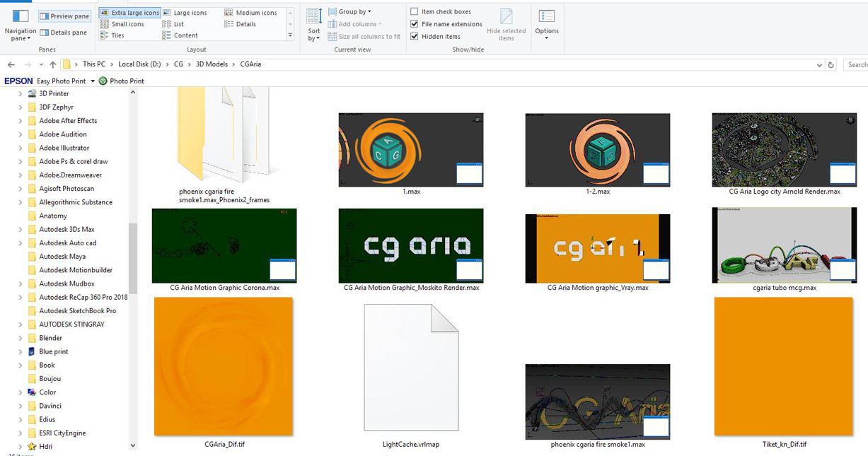Select the CGAria_Dif.tif orange image
Viewport: 868px width, 456px height.
point(224,366)
